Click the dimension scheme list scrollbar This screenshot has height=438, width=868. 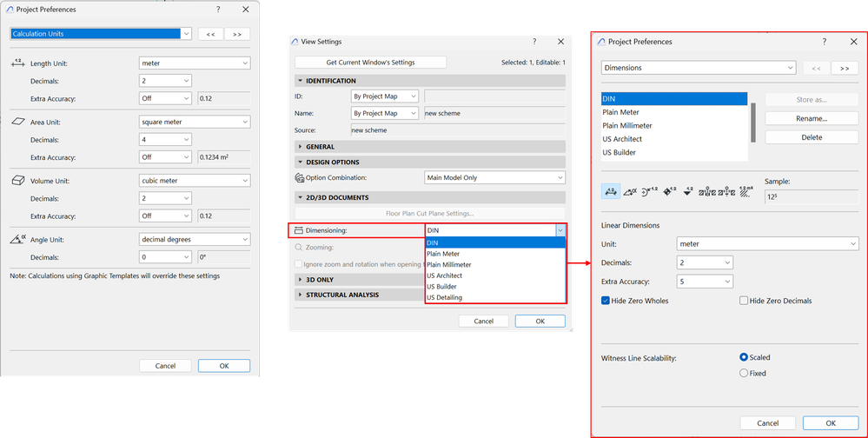click(x=752, y=123)
